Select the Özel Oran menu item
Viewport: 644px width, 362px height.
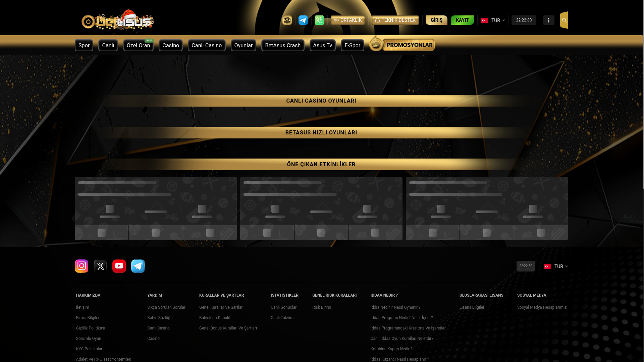coord(138,45)
